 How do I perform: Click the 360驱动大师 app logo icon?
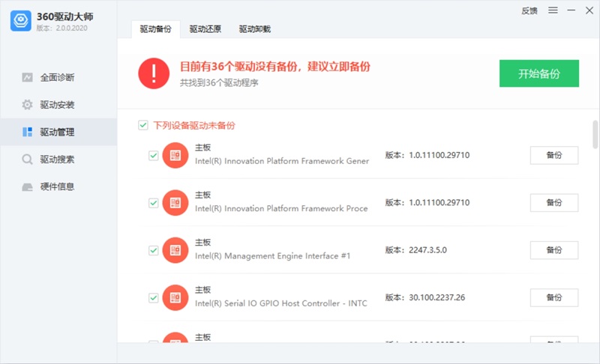click(21, 21)
